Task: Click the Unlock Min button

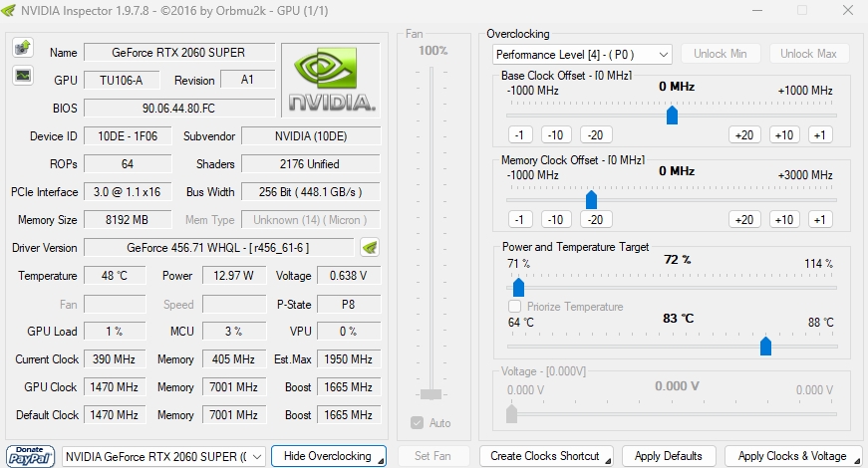Action: tap(721, 54)
